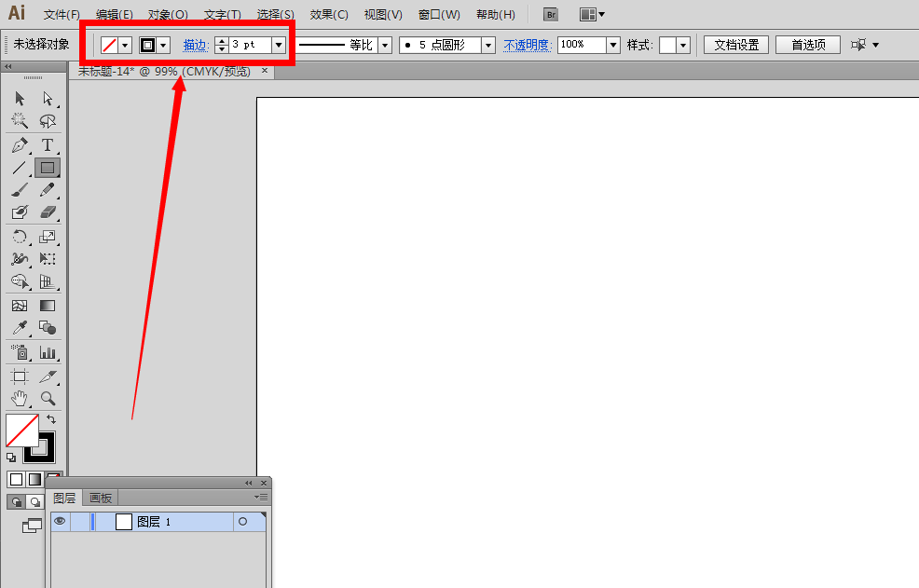Switch to the 画板 tab
The width and height of the screenshot is (919, 588).
[101, 498]
